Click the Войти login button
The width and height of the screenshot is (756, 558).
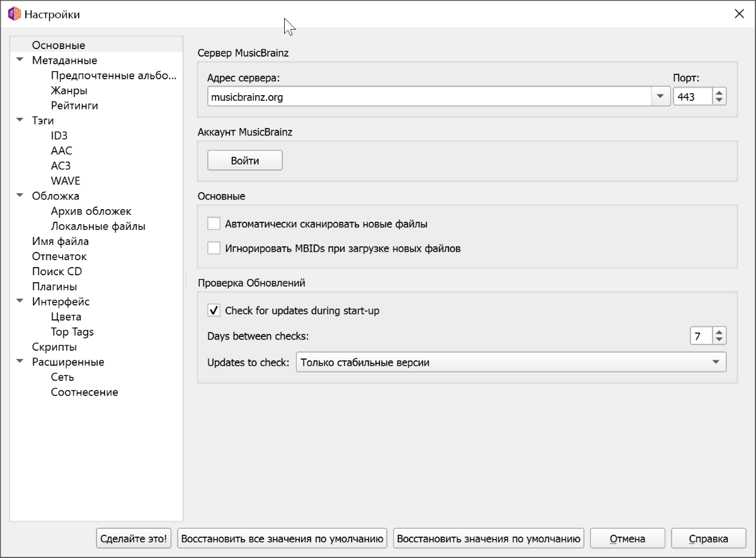(x=245, y=161)
